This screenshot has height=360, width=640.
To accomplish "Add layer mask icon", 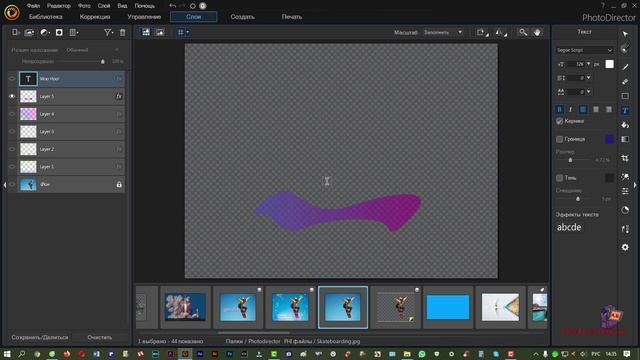I will (59, 33).
